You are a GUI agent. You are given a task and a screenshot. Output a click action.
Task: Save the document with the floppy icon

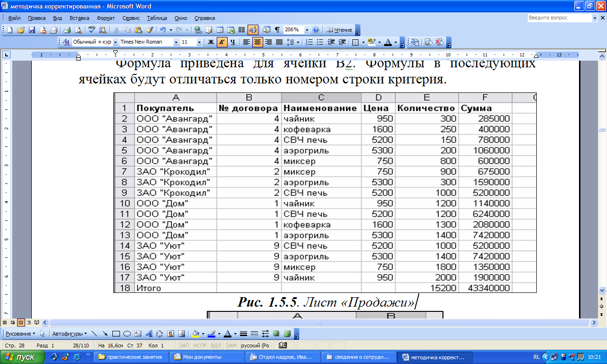coord(32,30)
